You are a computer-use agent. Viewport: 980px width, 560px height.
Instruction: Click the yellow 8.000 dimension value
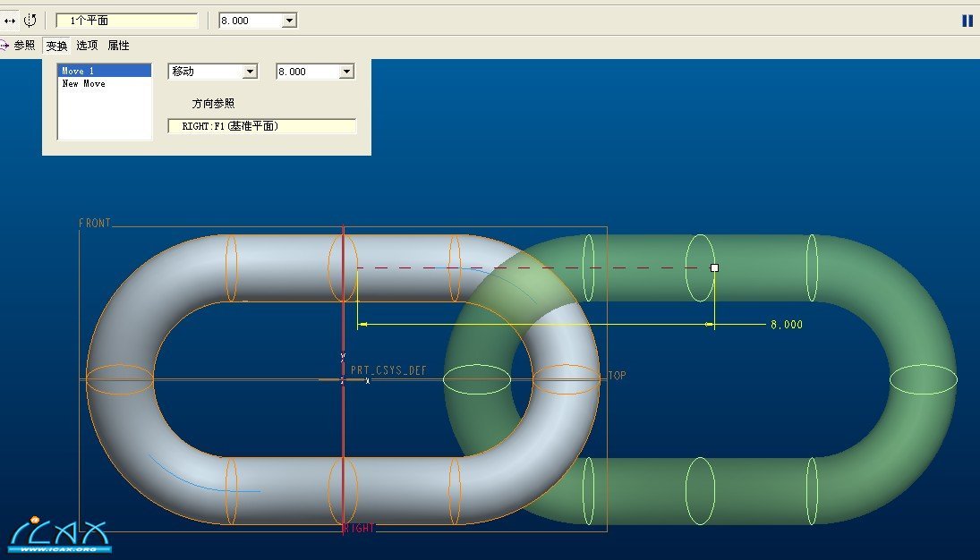(x=786, y=325)
